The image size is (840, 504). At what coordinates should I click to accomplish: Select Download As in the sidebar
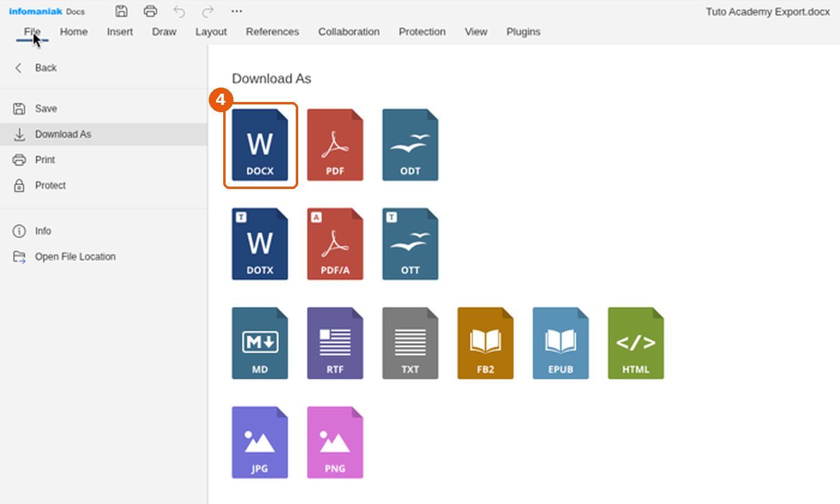tap(103, 134)
